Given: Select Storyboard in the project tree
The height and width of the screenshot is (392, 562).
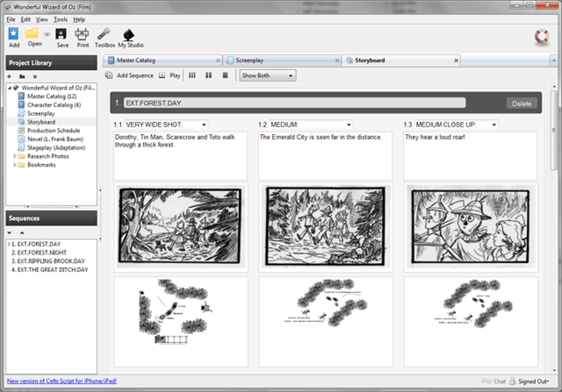Looking at the screenshot, I should tap(41, 122).
